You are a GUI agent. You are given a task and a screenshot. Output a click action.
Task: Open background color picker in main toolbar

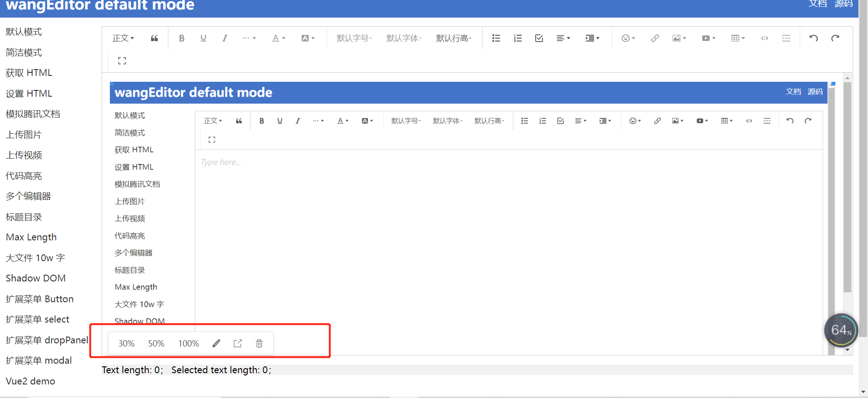coord(308,38)
